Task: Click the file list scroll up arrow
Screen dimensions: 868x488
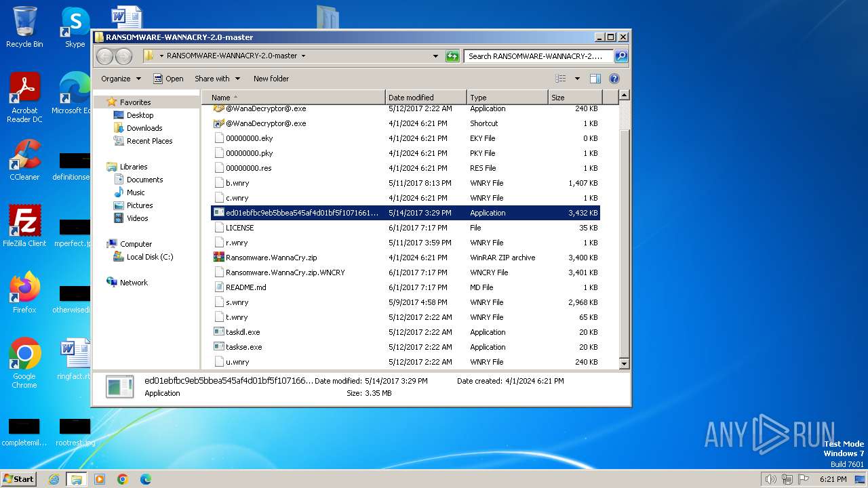Action: 625,96
